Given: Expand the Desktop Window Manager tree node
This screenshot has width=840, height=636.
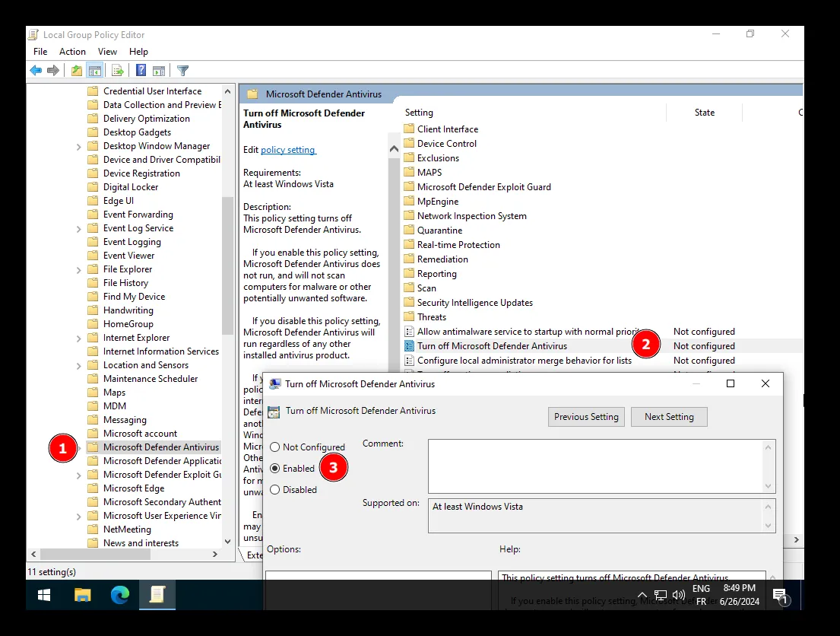Looking at the screenshot, I should (x=79, y=146).
